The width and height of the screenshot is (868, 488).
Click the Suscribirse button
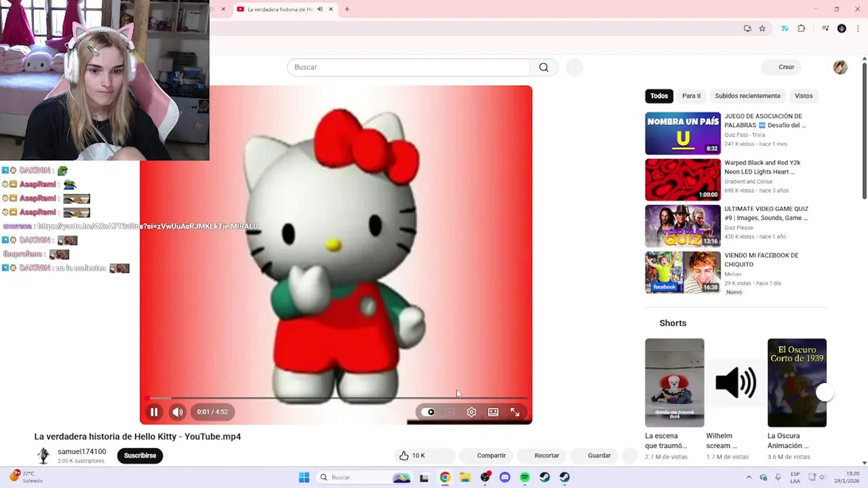140,455
